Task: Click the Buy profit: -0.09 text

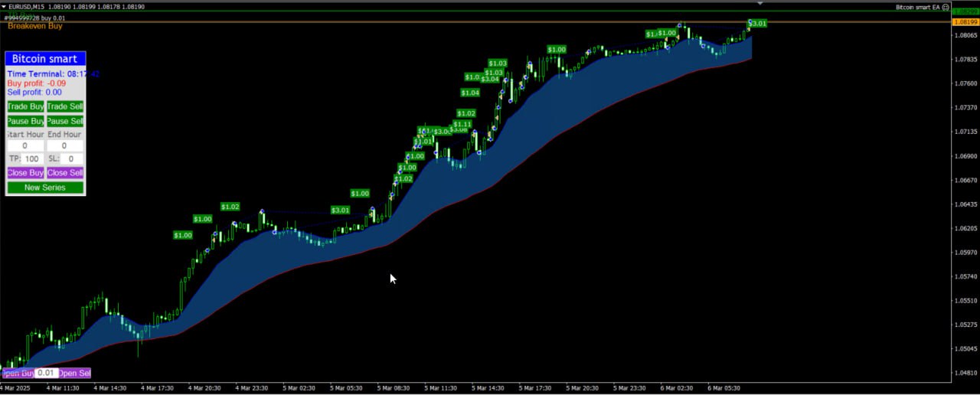Action: (x=37, y=83)
